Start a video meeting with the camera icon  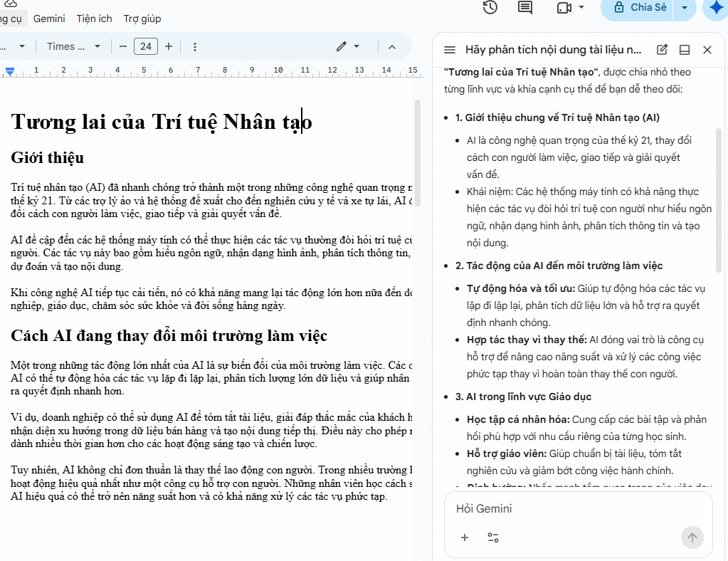tap(564, 8)
